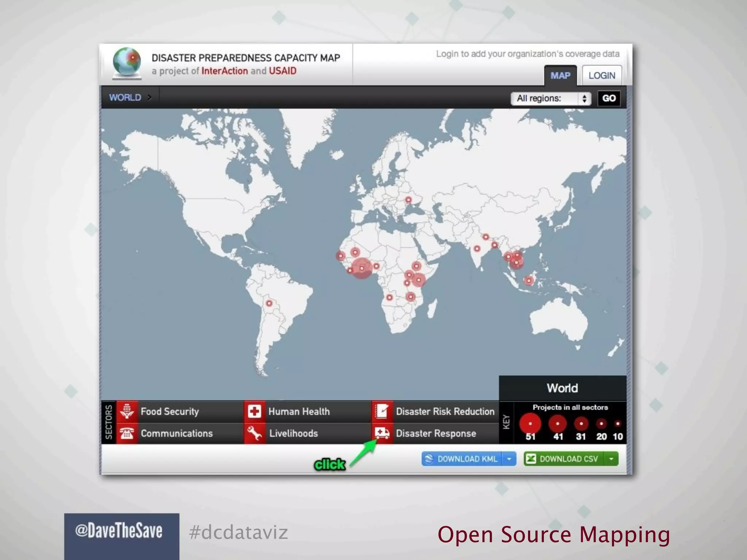The height and width of the screenshot is (560, 747).
Task: Expand the Download KML arrow menu
Action: click(509, 459)
